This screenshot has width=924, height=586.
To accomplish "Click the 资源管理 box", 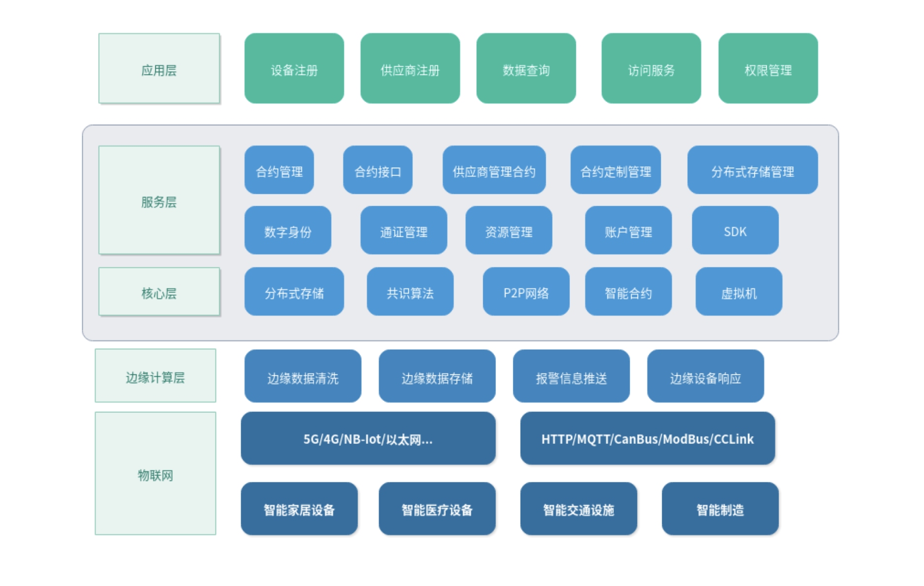I will pos(509,230).
